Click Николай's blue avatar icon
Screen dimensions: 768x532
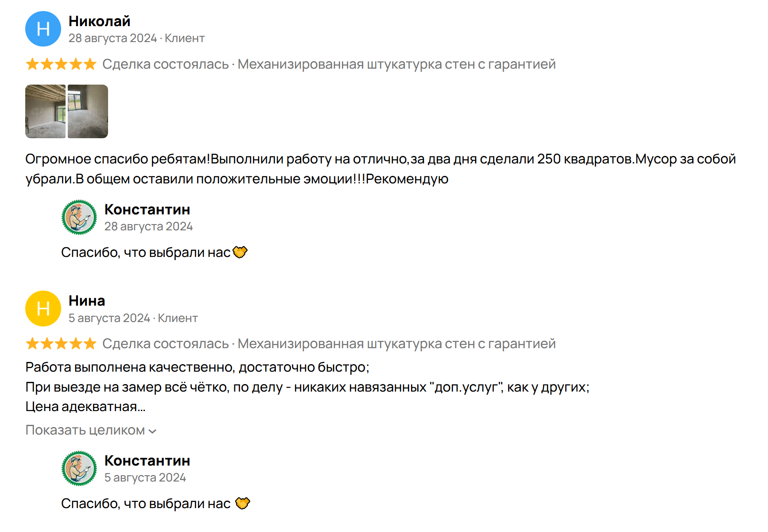(x=43, y=29)
